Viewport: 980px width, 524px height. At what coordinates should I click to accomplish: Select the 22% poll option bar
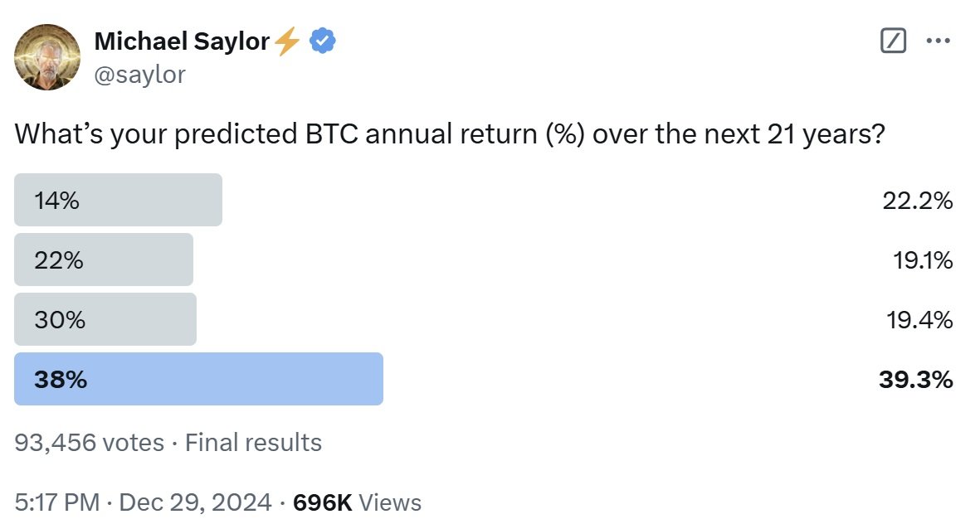click(x=104, y=260)
